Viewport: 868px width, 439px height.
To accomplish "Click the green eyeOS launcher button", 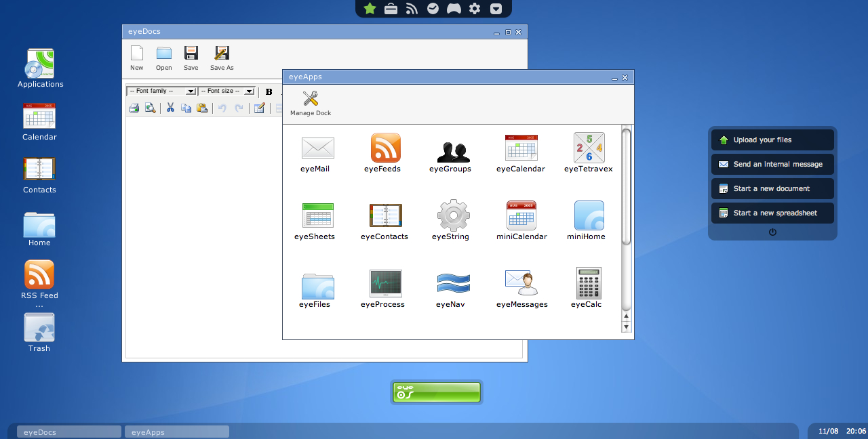I will click(x=436, y=392).
